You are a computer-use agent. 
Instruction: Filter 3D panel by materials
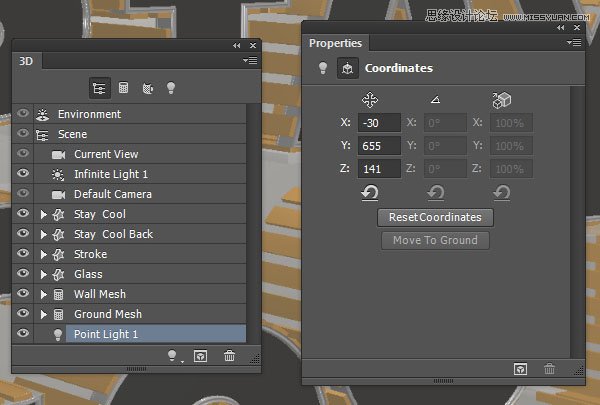coord(148,88)
